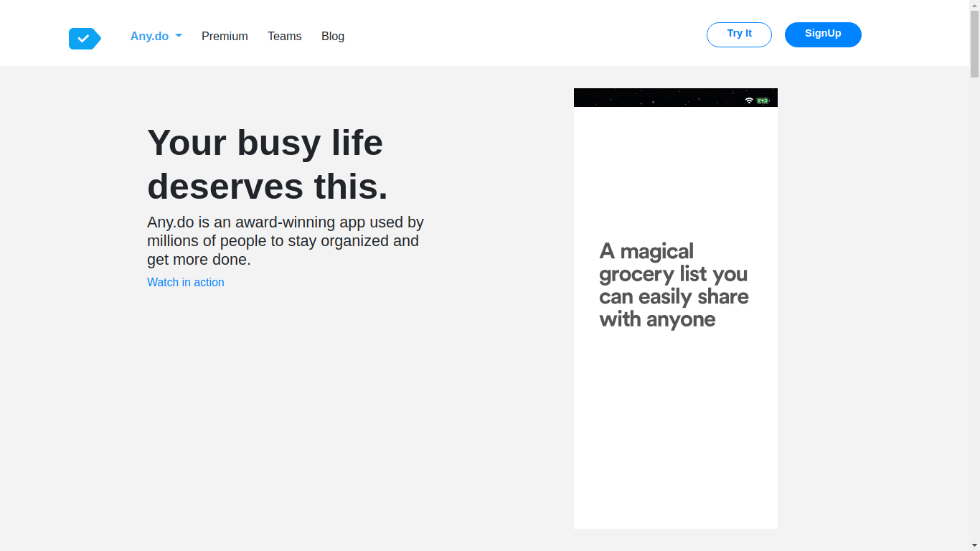Open the Premium page
The height and width of the screenshot is (551, 980).
(x=225, y=36)
